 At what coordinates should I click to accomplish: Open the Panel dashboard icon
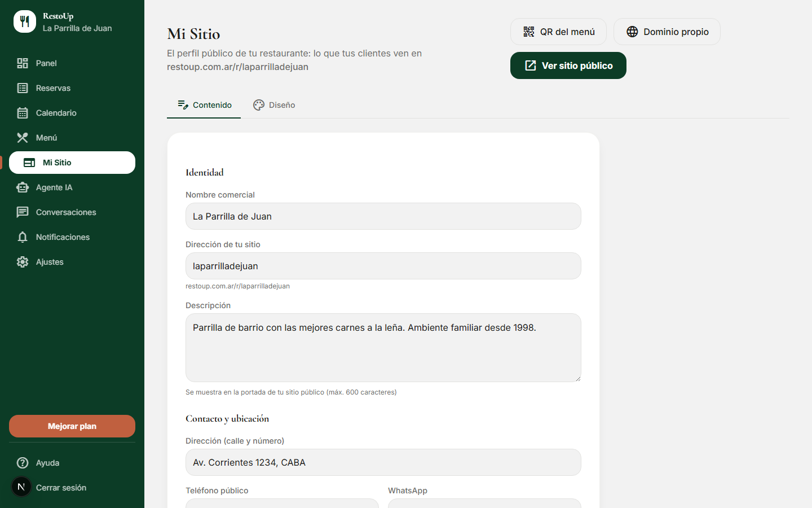click(x=23, y=63)
